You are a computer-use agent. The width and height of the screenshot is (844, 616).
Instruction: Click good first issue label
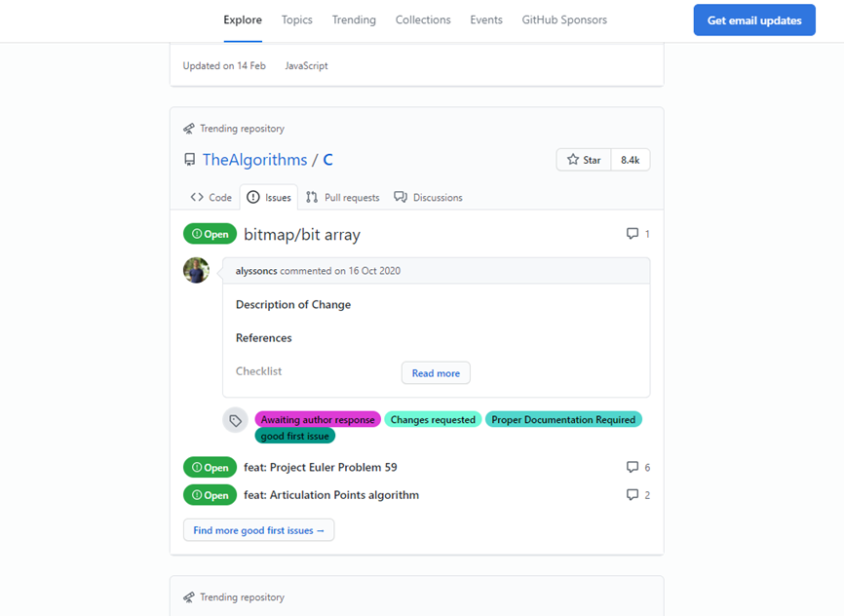[295, 436]
